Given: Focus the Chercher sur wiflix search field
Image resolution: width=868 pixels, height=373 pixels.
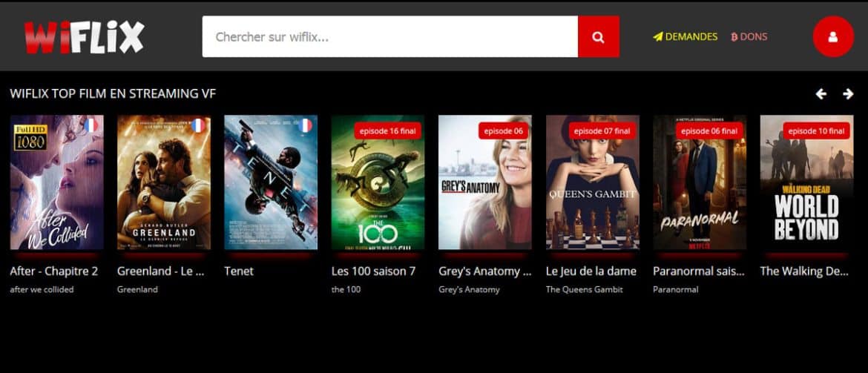Looking at the screenshot, I should tap(390, 36).
